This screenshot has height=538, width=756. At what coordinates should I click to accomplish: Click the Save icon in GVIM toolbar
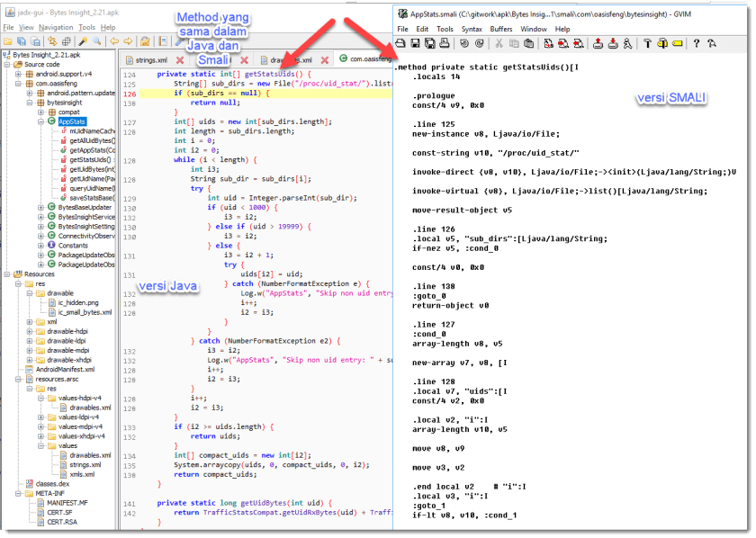(x=416, y=43)
